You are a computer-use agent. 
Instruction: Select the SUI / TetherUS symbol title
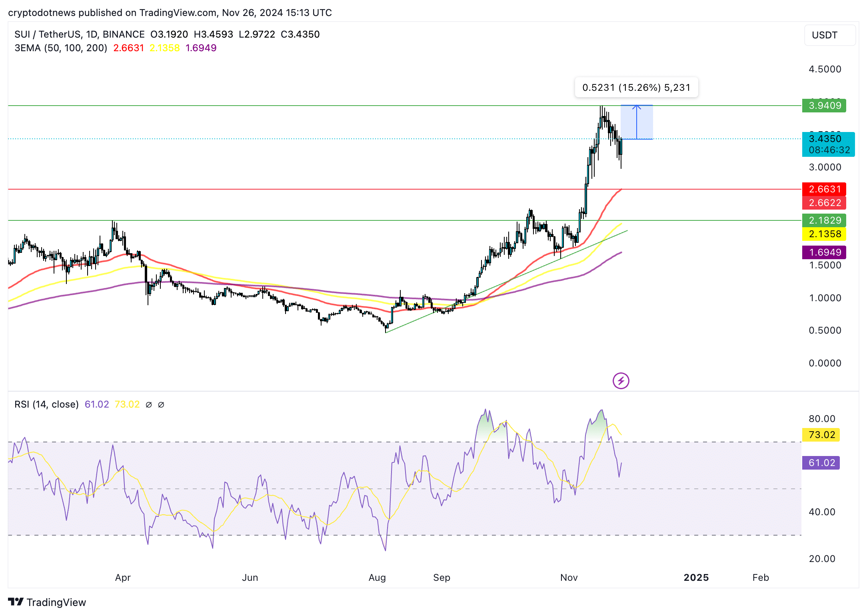[x=80, y=34]
